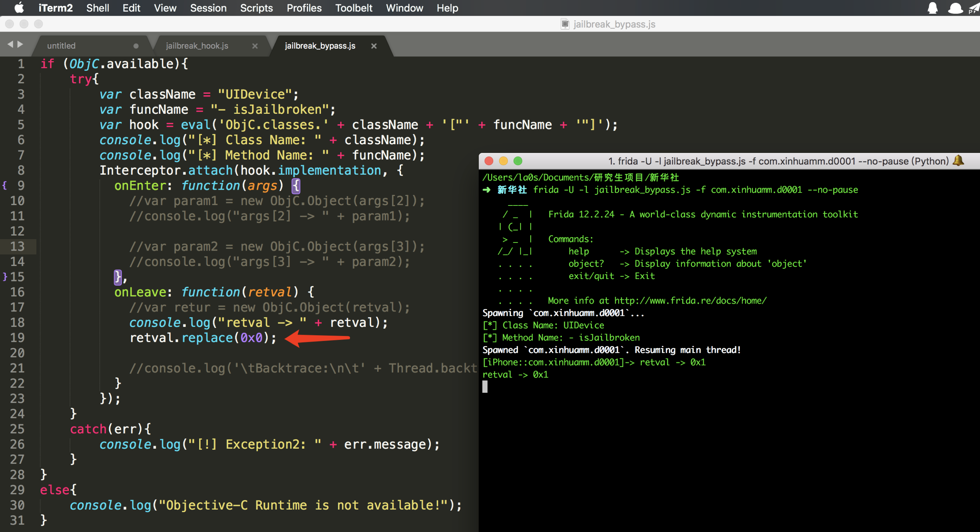Close the jailbreak_bypass.js tab
The image size is (980, 532).
tap(374, 46)
